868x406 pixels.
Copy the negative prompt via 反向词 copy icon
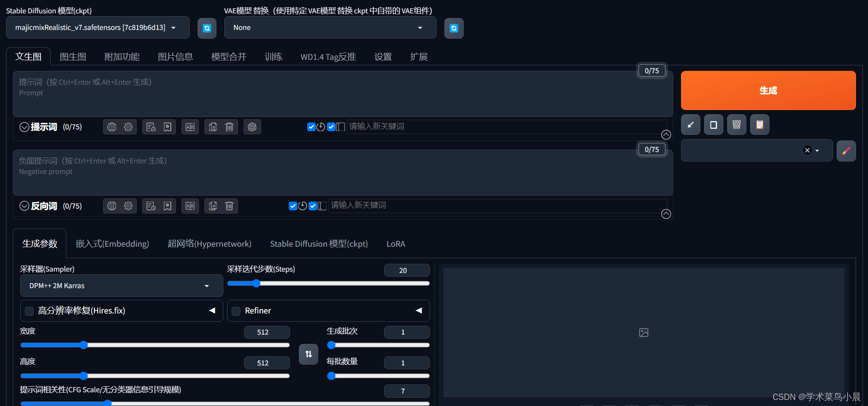(213, 206)
